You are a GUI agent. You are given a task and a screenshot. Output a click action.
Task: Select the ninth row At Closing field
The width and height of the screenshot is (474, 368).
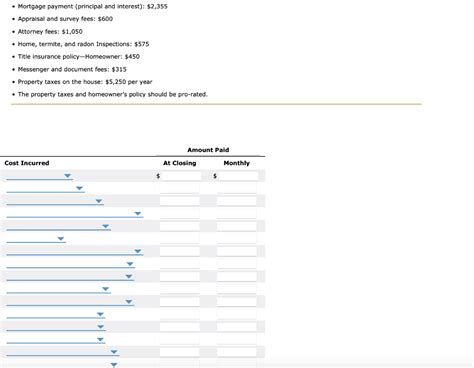180,277
